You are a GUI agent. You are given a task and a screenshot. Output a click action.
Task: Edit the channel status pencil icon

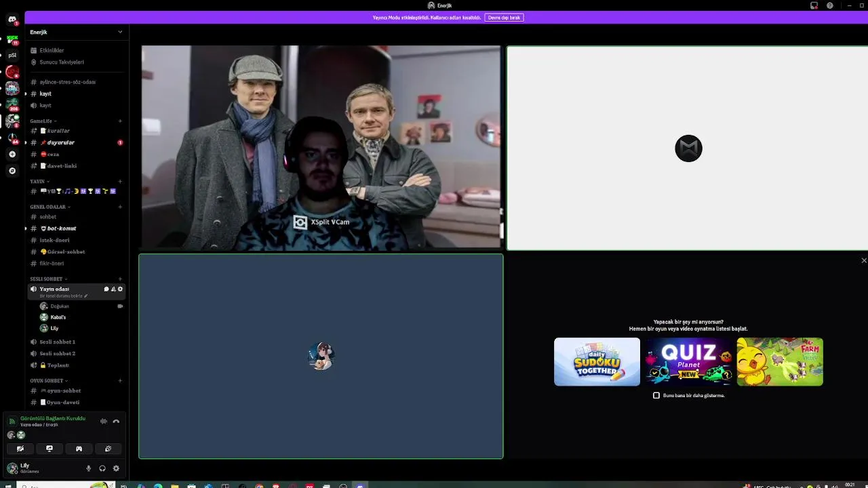86,296
